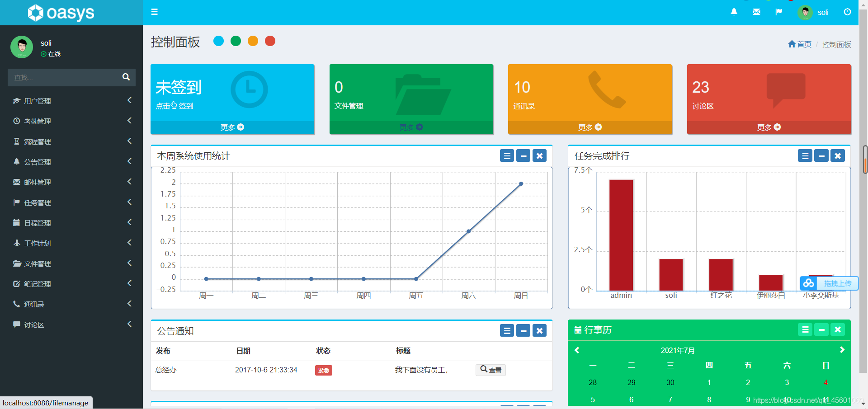Collapse the 行事历 calendar panel with minus button

[x=821, y=329]
